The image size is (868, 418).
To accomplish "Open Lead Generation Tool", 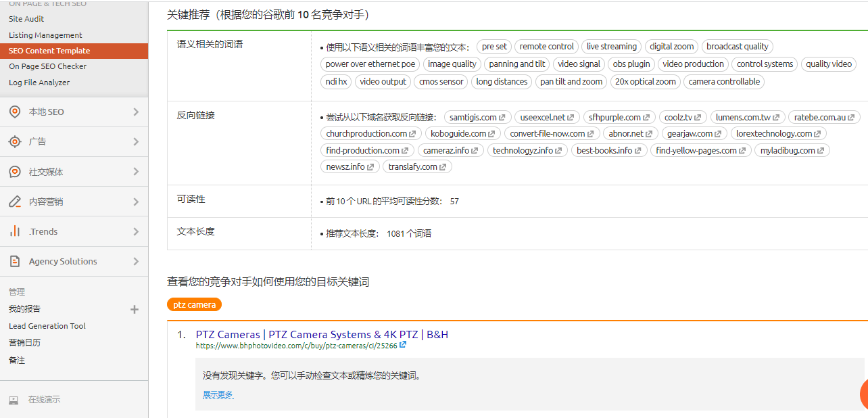I will (47, 326).
